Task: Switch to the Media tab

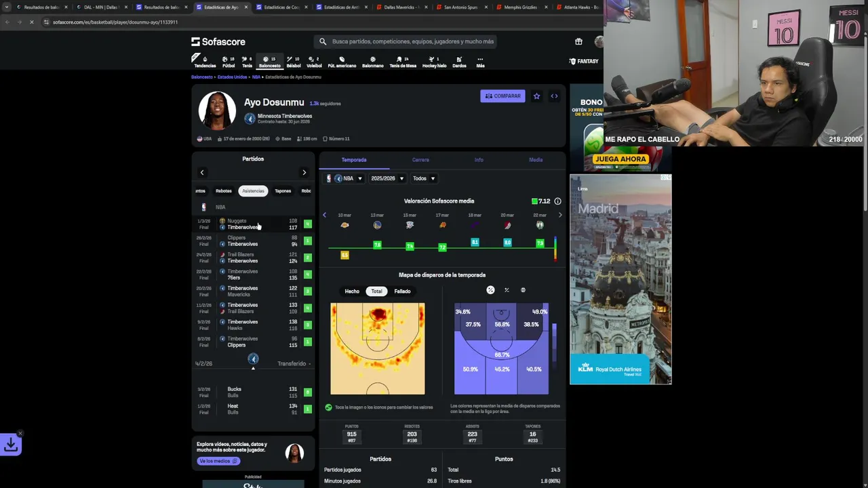Action: (536, 160)
